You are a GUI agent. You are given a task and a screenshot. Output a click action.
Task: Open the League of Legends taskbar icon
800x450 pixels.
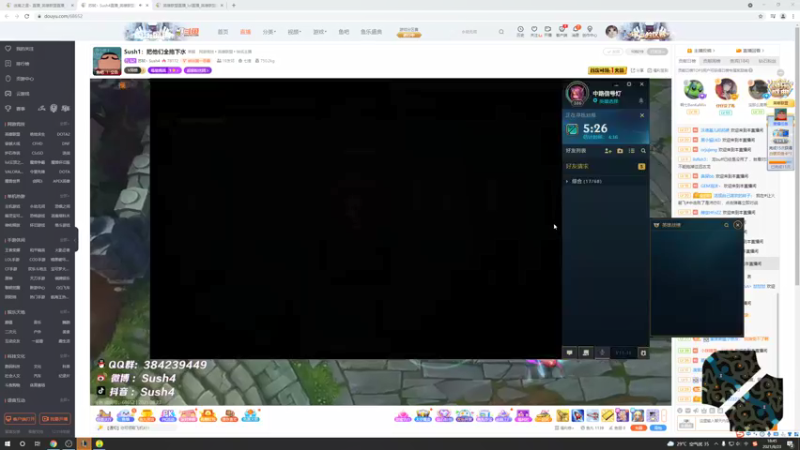[x=84, y=444]
